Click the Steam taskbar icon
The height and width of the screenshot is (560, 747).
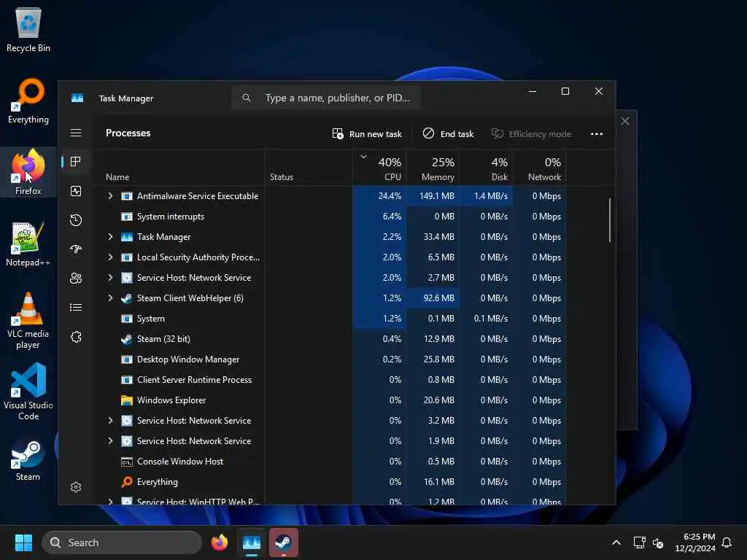coord(284,542)
